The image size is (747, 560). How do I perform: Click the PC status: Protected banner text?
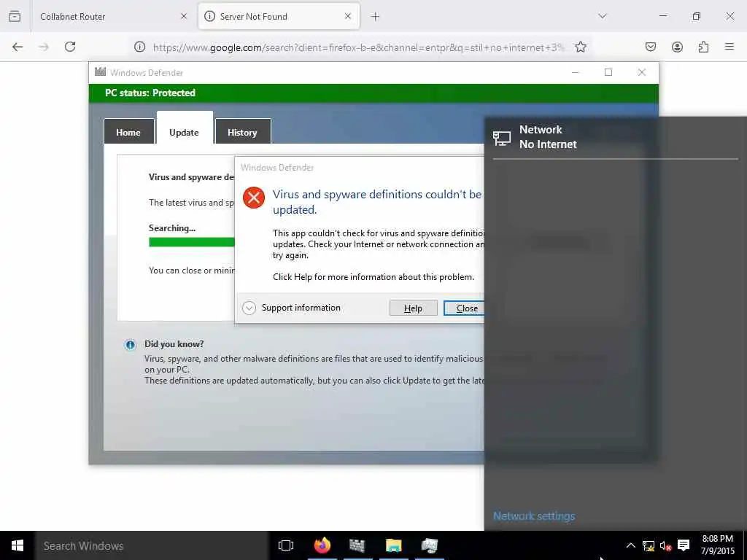[x=150, y=93]
